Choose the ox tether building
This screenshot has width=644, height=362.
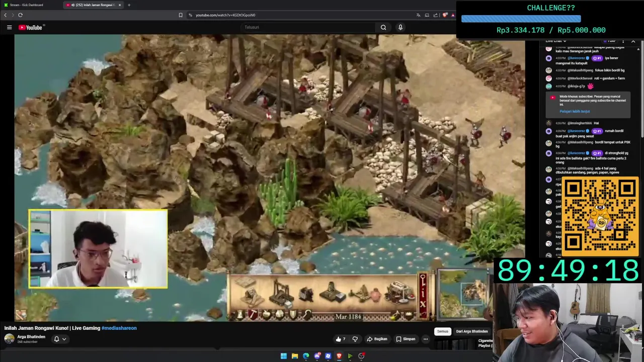point(306,294)
